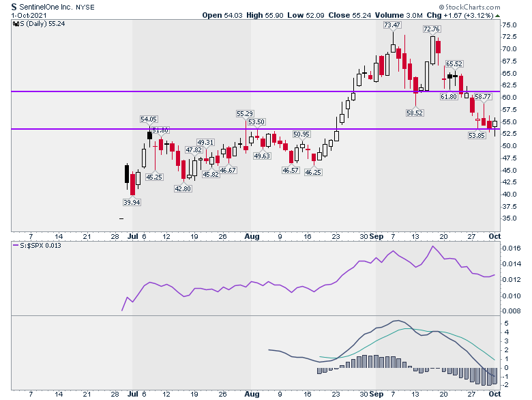Click the 55.29 price label

[x=245, y=114]
